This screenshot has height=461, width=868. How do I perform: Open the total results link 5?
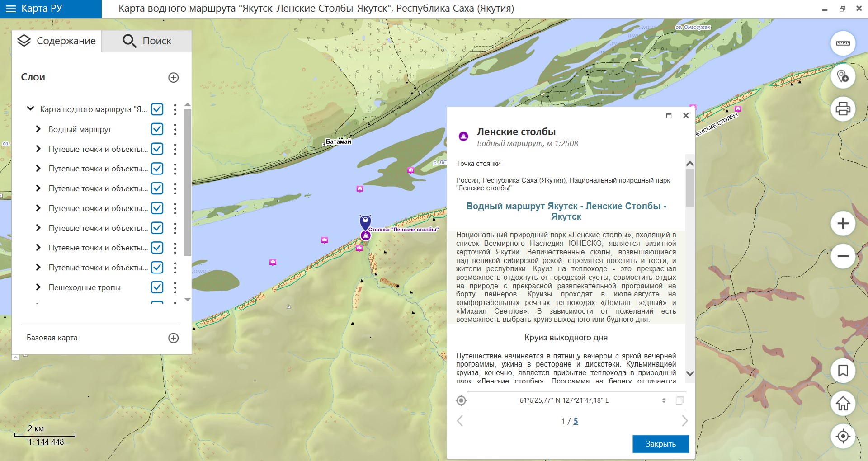coord(576,421)
